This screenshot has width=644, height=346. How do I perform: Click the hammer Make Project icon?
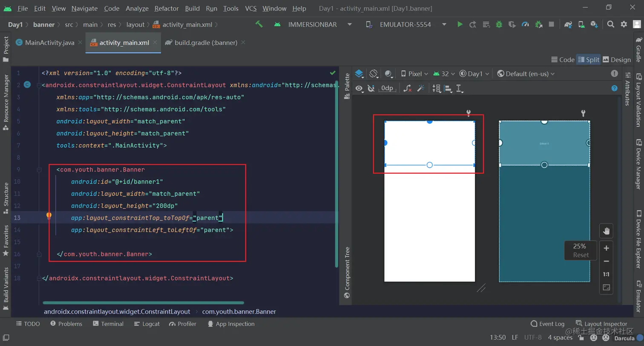(259, 24)
